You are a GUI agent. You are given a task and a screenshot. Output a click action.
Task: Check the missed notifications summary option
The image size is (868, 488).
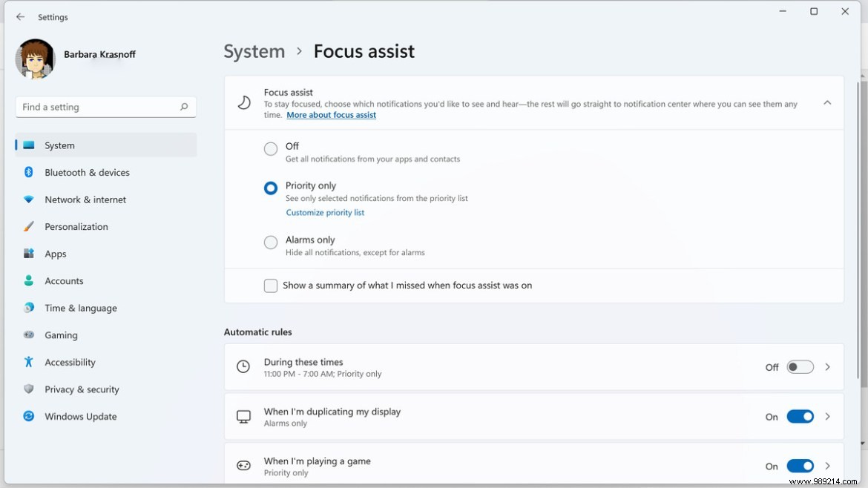(x=271, y=286)
